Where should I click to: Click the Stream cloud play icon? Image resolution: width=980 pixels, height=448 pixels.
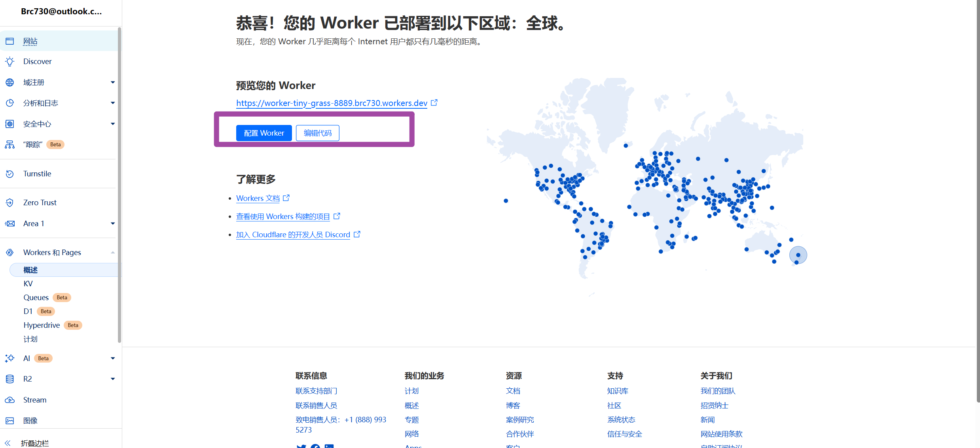pos(10,400)
